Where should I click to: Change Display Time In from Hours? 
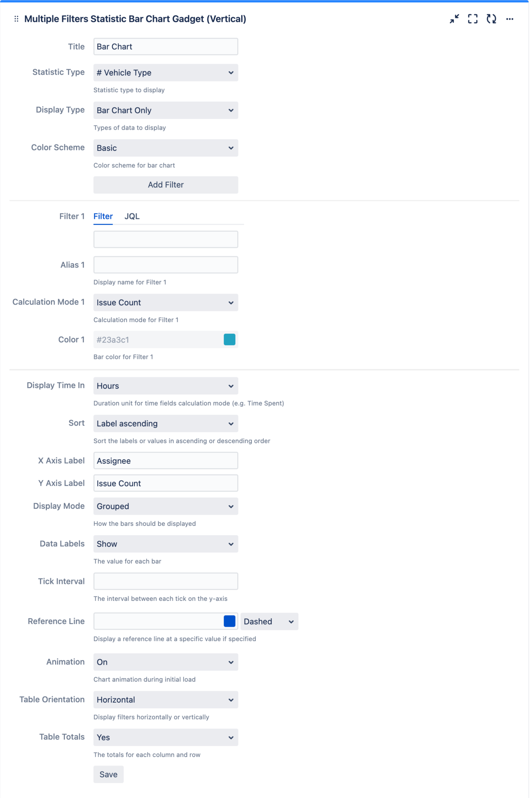click(165, 386)
